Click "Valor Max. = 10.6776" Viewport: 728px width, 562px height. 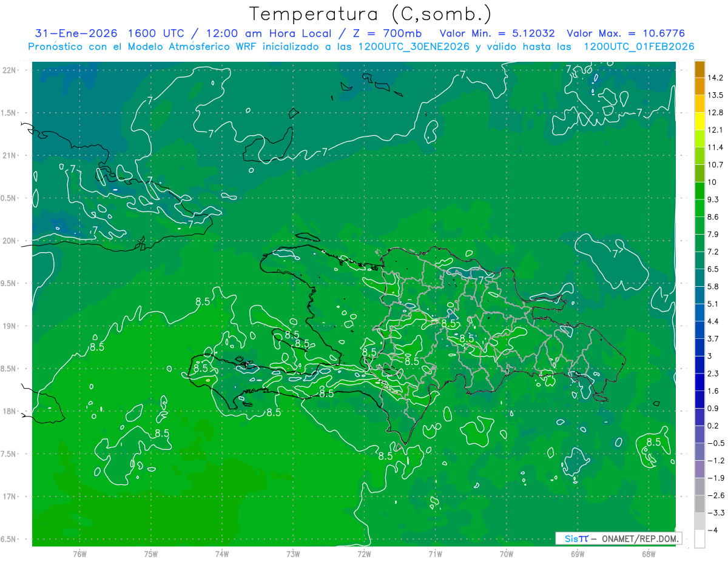pos(625,33)
